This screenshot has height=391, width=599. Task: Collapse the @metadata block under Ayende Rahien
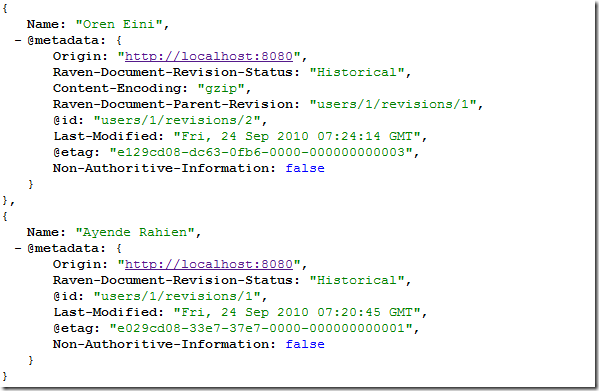(18, 248)
